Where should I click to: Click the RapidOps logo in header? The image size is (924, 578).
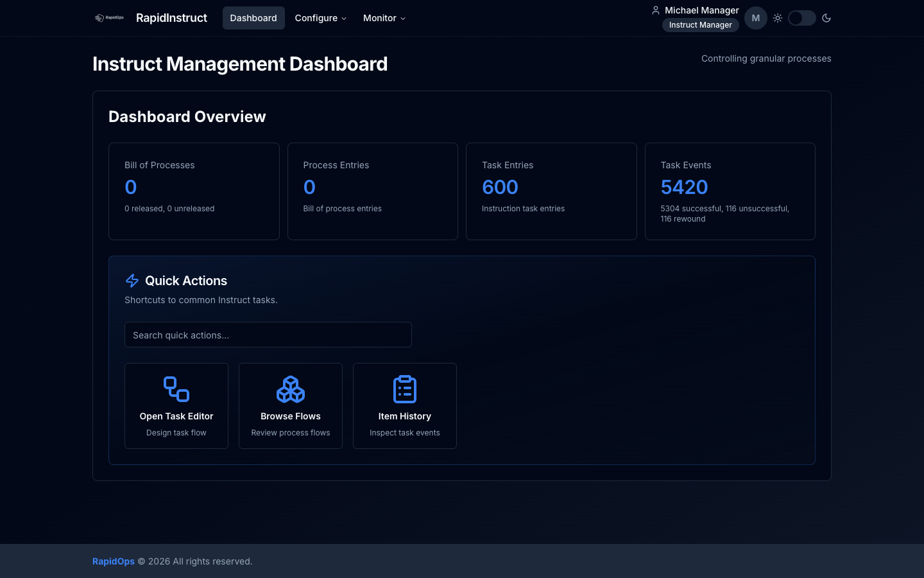click(109, 18)
